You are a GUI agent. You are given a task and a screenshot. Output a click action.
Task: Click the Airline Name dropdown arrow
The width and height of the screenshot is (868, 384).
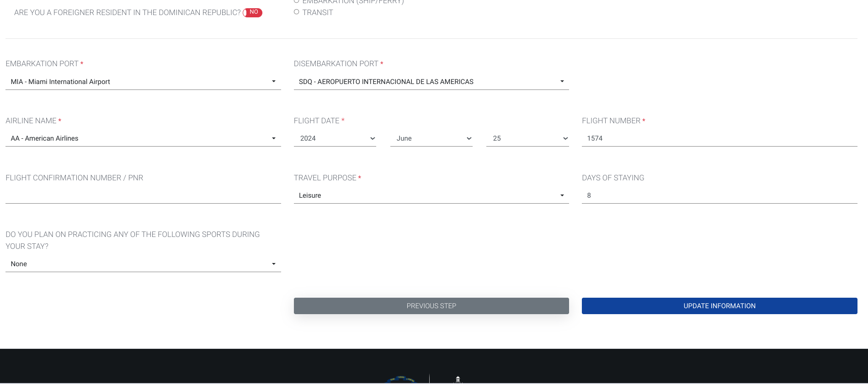coord(274,138)
